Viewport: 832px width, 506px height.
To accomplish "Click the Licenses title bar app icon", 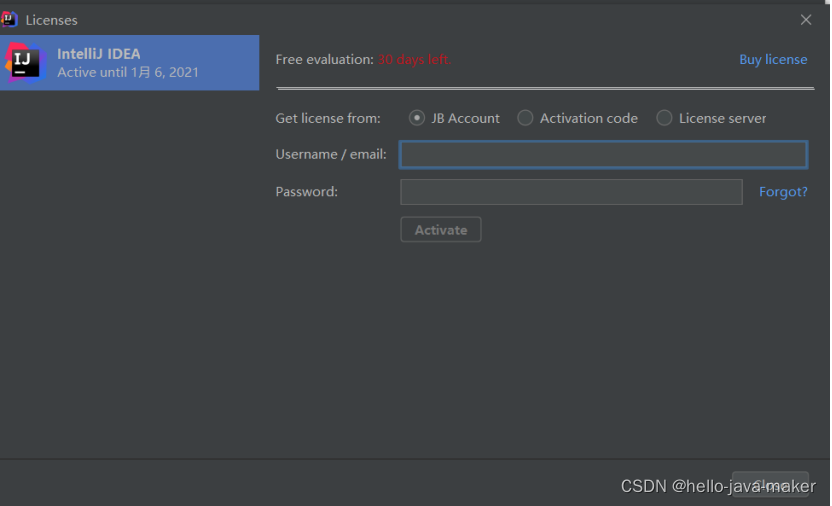I will click(x=9, y=20).
